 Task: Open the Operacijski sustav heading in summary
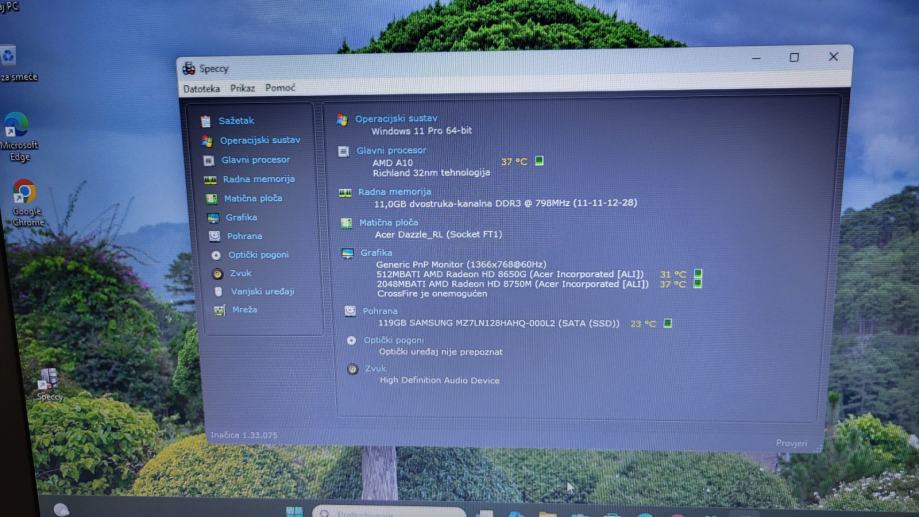pos(396,118)
